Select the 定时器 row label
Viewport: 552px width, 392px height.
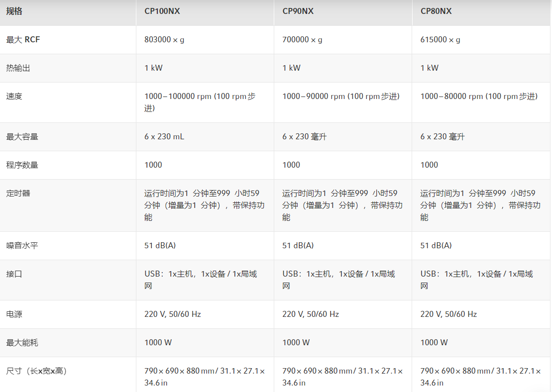[x=18, y=194]
